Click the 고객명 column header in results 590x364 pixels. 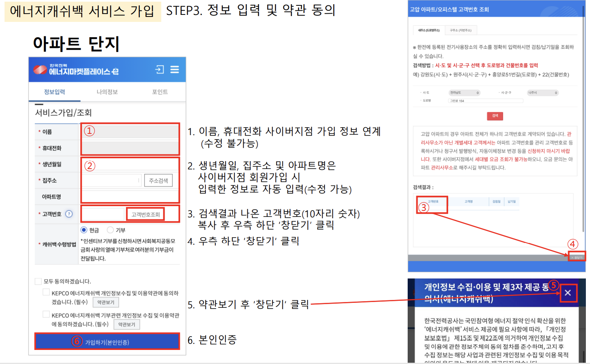(468, 202)
